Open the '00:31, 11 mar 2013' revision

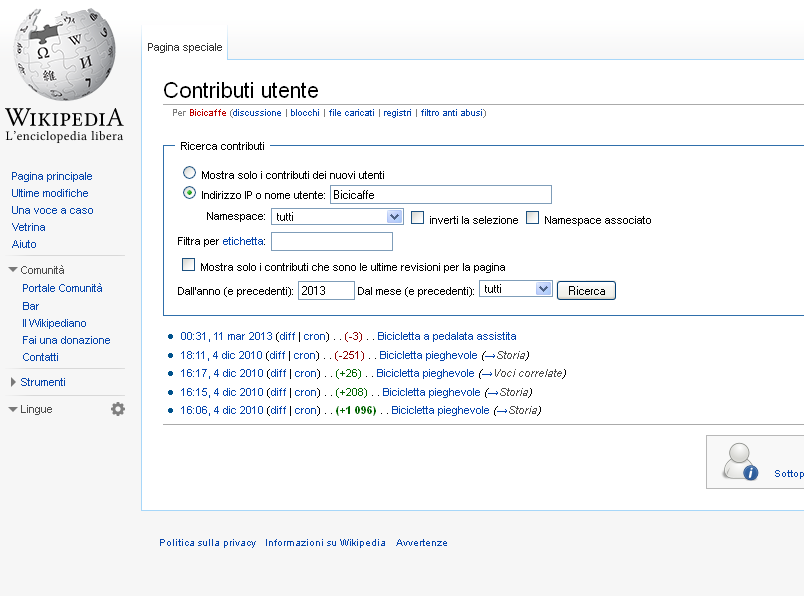coord(226,336)
